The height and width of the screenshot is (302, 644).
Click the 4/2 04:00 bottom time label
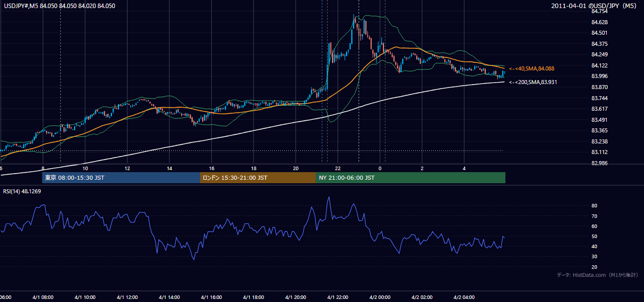point(464,297)
